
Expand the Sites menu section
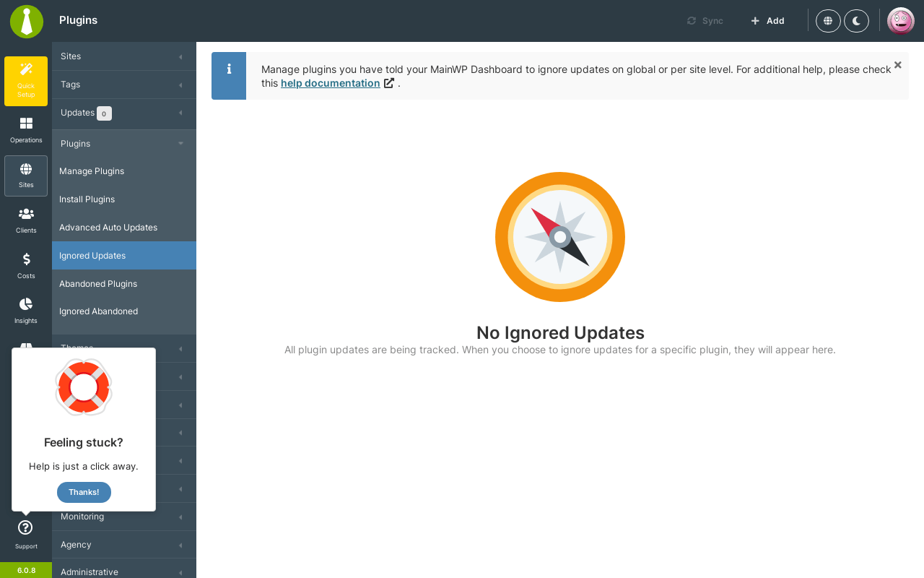[x=124, y=56]
